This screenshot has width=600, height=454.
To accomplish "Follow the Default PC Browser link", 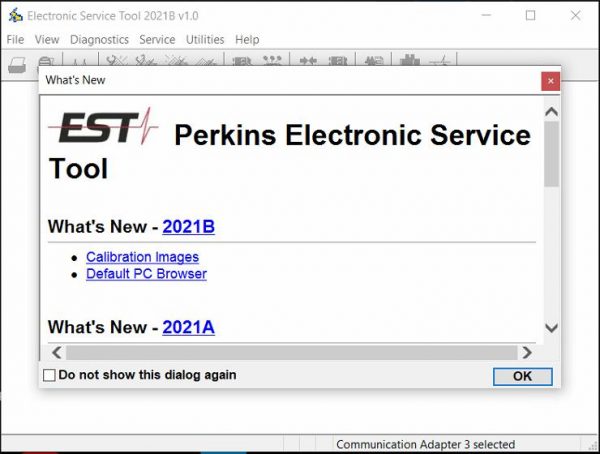I will (x=146, y=274).
